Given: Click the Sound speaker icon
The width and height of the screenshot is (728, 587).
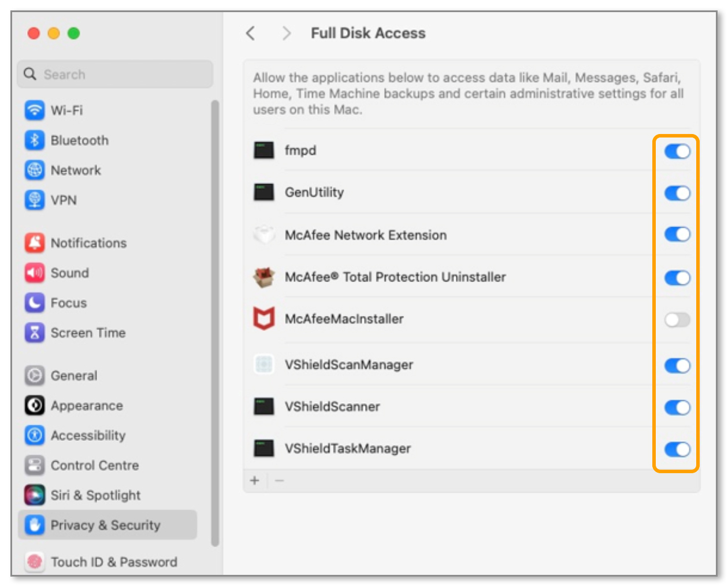Looking at the screenshot, I should [x=35, y=273].
